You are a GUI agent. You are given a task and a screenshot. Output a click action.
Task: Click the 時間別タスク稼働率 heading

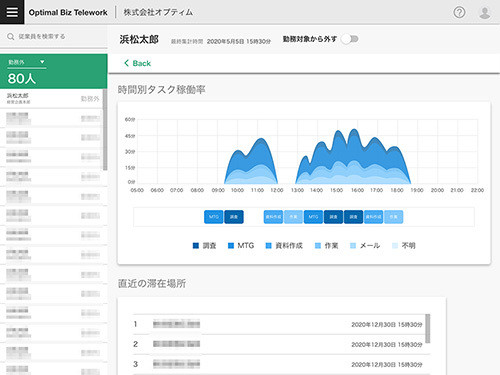tap(161, 90)
